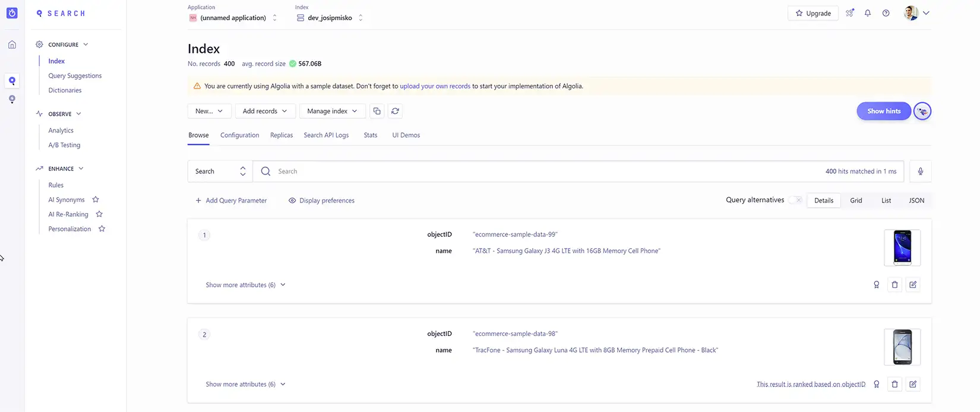Click Add Query Parameter
The height and width of the screenshot is (412, 980).
point(231,201)
